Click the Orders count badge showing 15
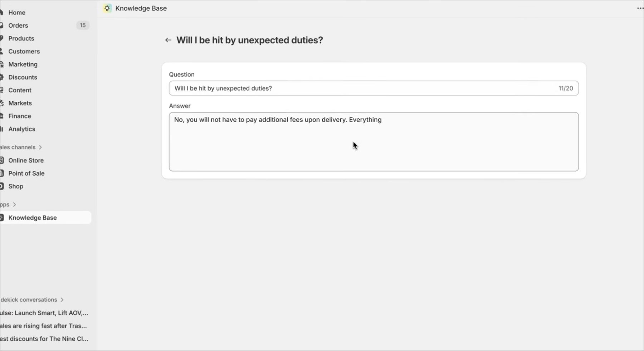This screenshot has width=644, height=351. pos(83,25)
